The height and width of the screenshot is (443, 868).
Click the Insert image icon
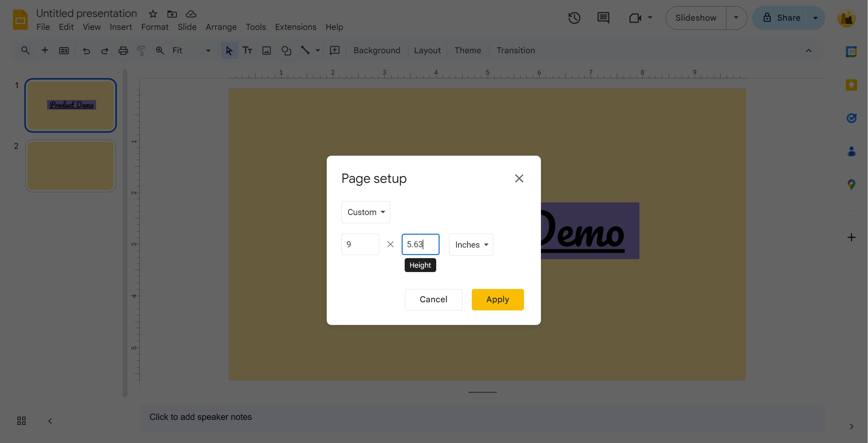267,51
